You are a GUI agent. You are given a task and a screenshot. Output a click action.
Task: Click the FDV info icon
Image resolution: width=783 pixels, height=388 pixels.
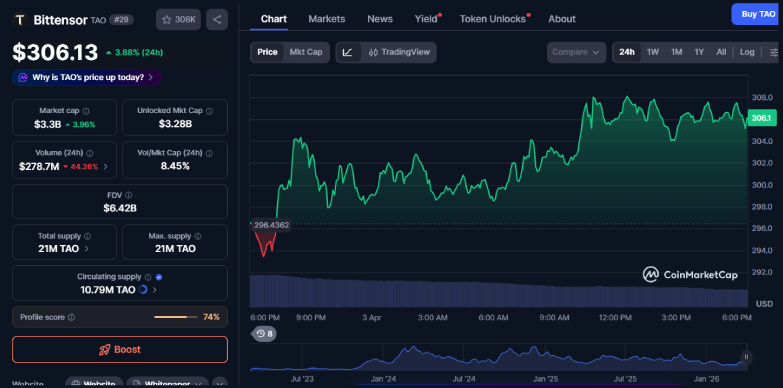pyautogui.click(x=129, y=195)
